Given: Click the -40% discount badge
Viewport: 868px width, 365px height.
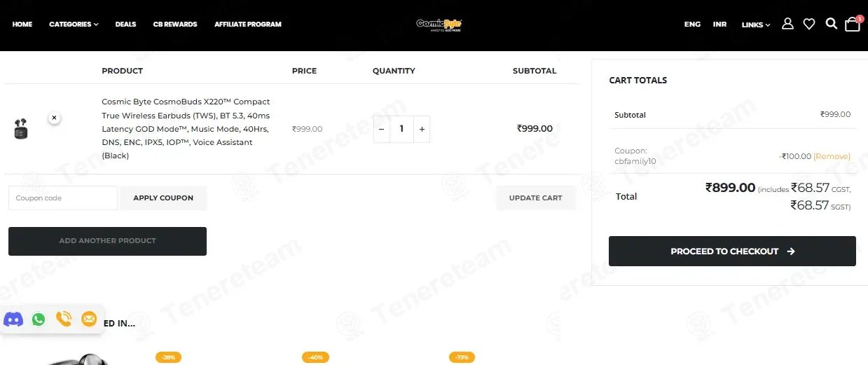Looking at the screenshot, I should [x=315, y=357].
